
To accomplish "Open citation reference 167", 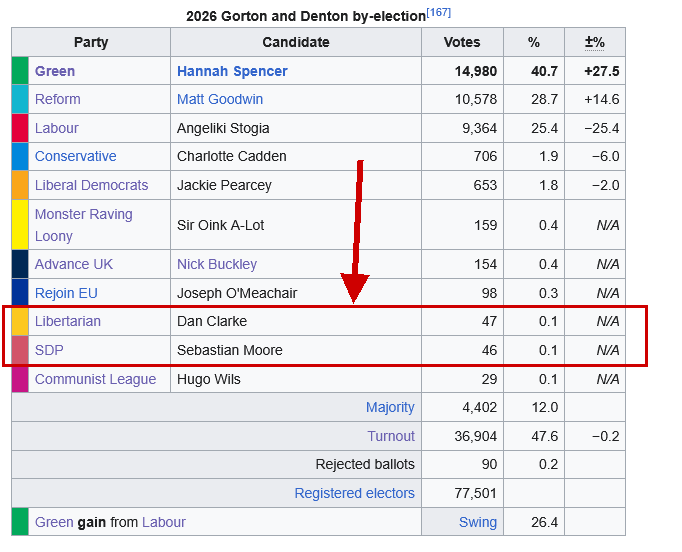I will coord(438,12).
